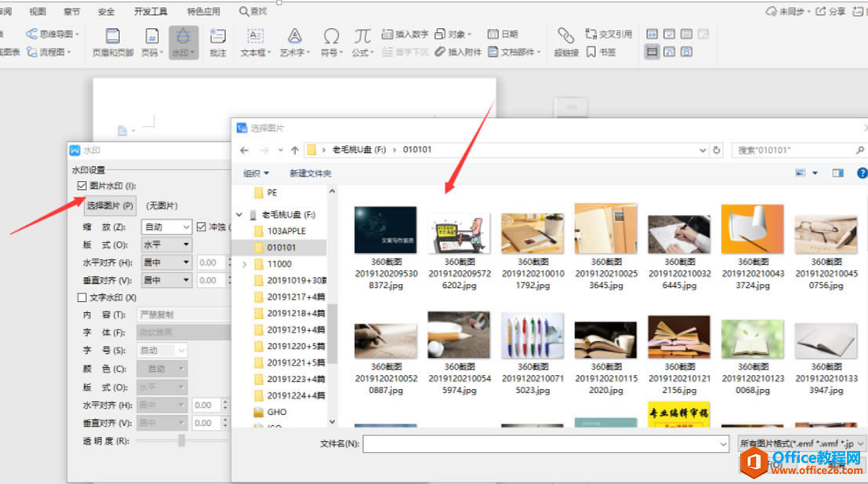Image resolution: width=868 pixels, height=484 pixels.
Task: Refresh the folder listing in the file dialog
Action: click(717, 150)
